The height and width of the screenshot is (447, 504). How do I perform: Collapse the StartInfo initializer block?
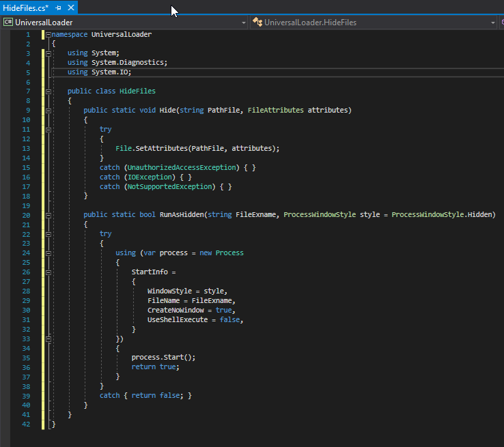click(48, 272)
